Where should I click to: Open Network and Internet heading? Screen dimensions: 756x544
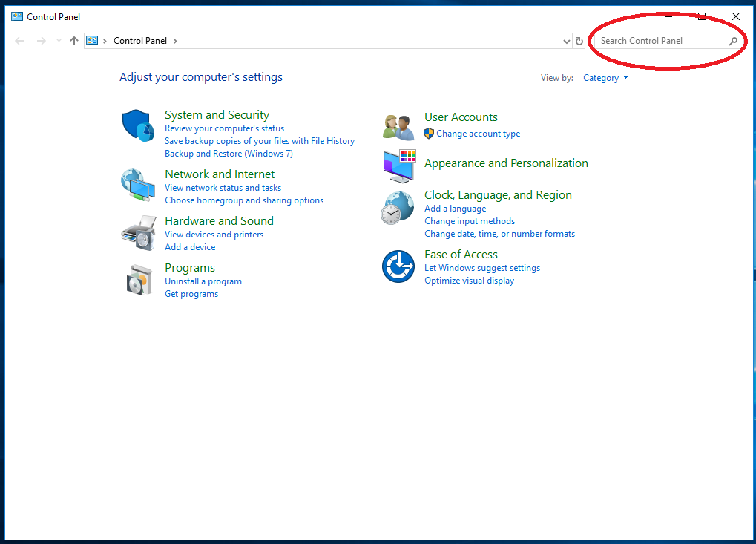coord(220,174)
